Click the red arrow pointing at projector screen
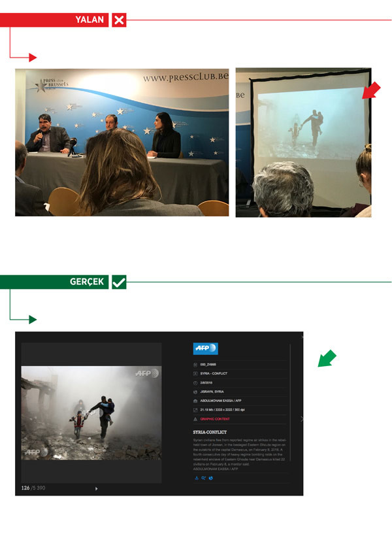The height and width of the screenshot is (555, 392). pyautogui.click(x=371, y=92)
